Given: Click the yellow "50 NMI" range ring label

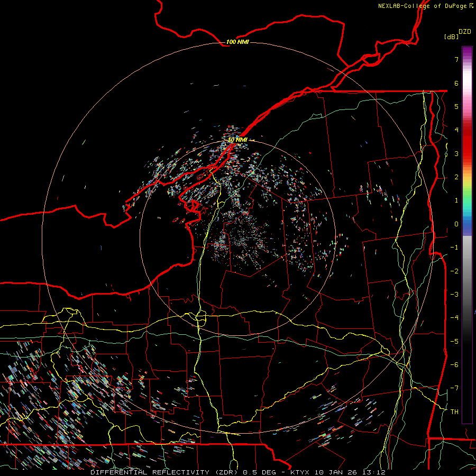Looking at the screenshot, I should [237, 140].
